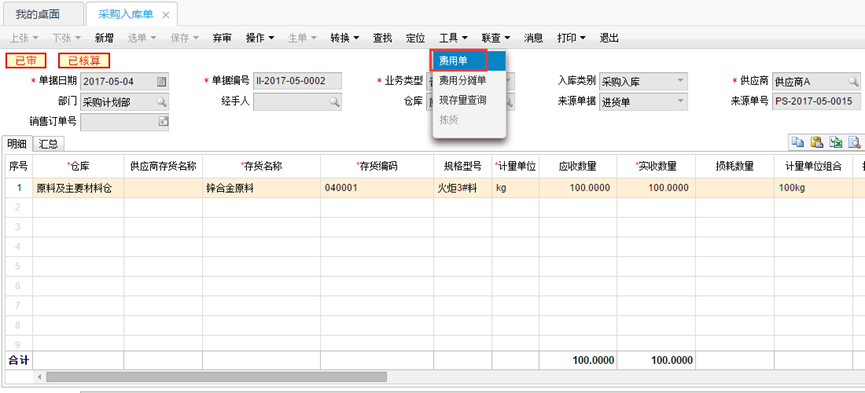Click the 已审 status label
This screenshot has width=865, height=393.
tap(25, 61)
